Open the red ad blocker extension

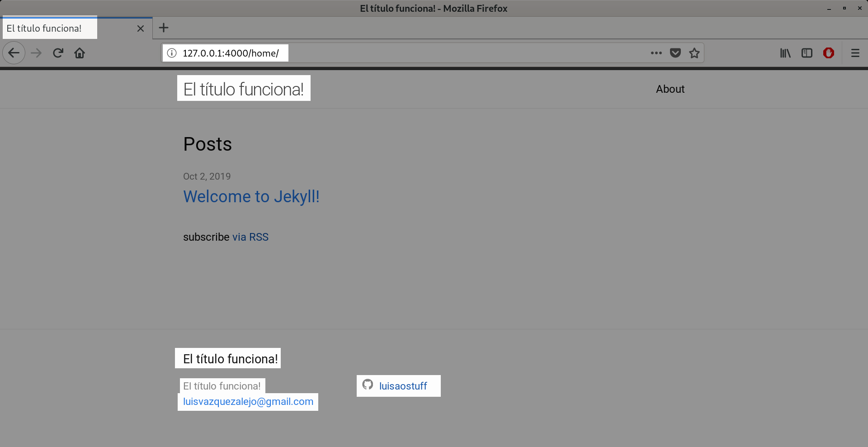[x=828, y=53]
